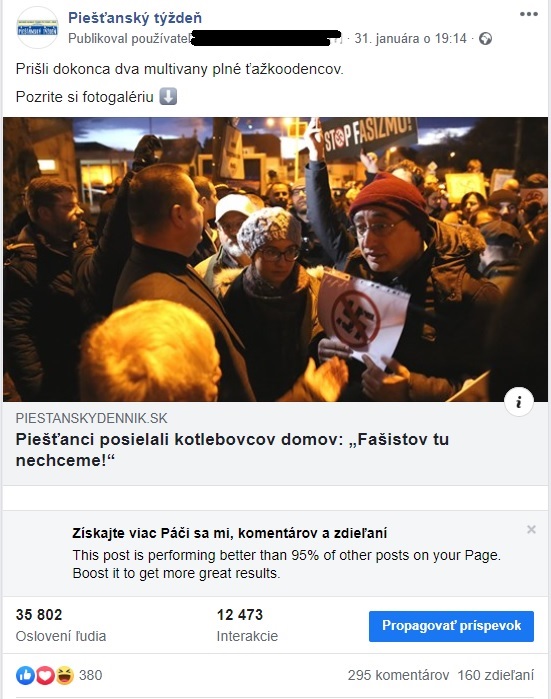Image resolution: width=551 pixels, height=699 pixels.
Task: View the 35 802 Oslovení ľudia stat
Action: tap(61, 625)
